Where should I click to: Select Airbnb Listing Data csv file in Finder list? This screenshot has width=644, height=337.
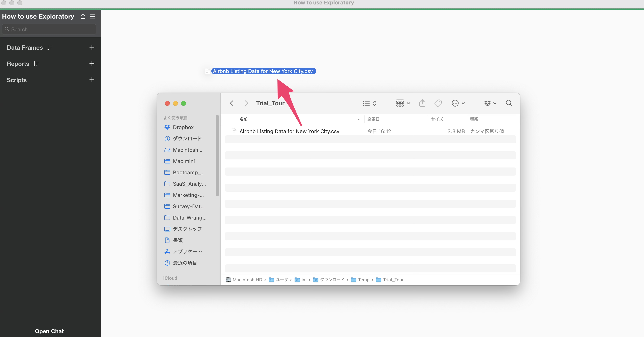[x=289, y=131]
